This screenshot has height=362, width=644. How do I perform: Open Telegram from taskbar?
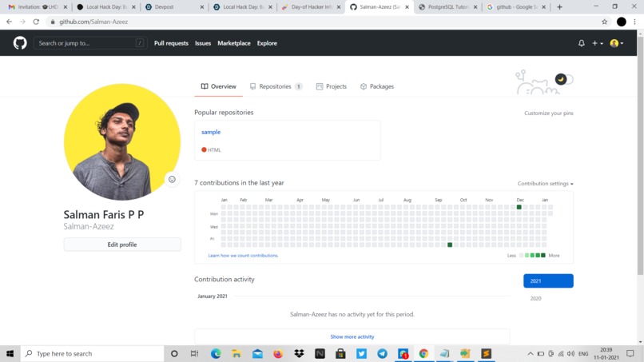point(382,353)
